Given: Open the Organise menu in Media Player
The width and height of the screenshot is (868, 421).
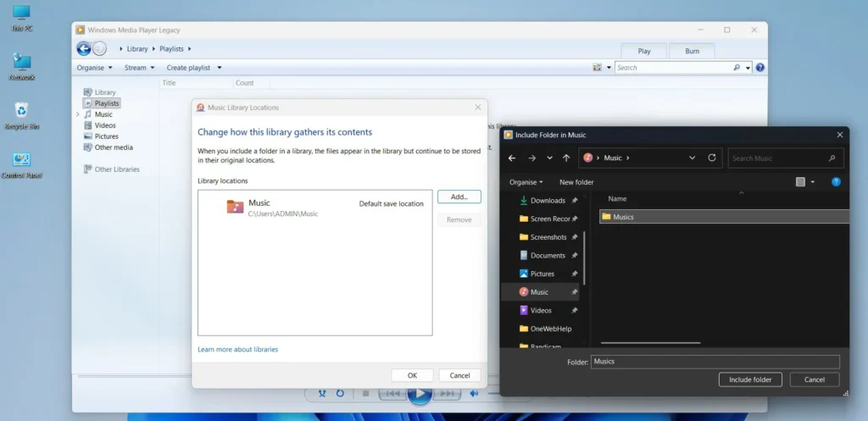Looking at the screenshot, I should point(95,68).
